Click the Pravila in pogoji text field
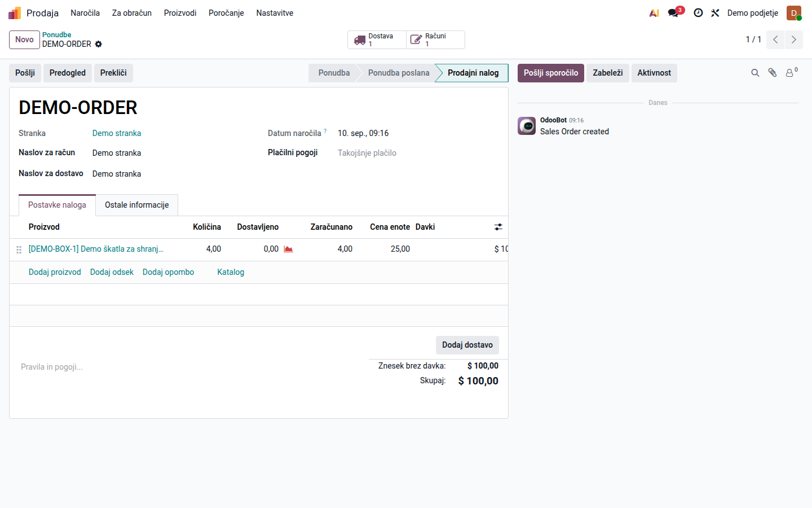The height and width of the screenshot is (508, 812). point(189,367)
